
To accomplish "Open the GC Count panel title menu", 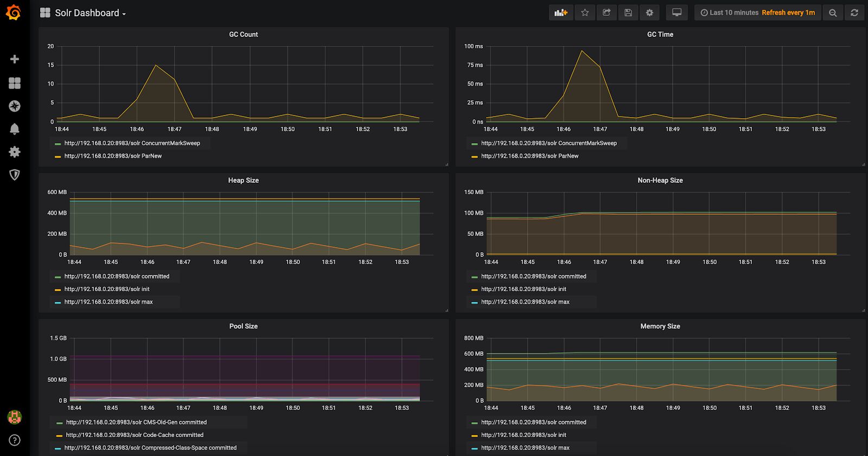I will point(244,34).
